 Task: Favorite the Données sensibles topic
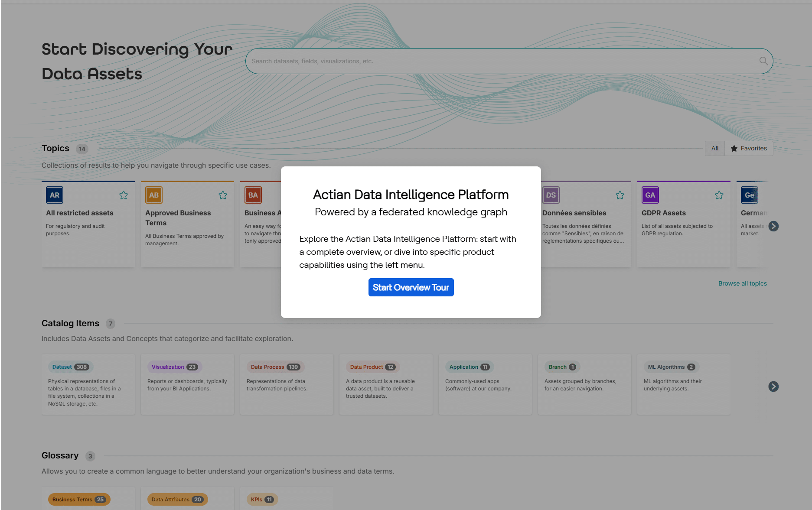click(x=620, y=195)
